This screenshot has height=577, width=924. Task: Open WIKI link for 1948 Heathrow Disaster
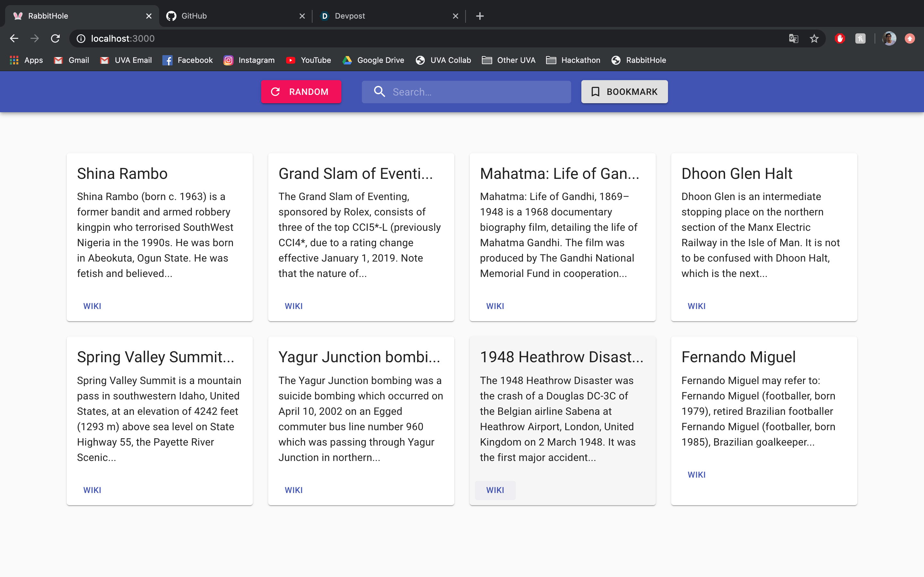click(495, 490)
